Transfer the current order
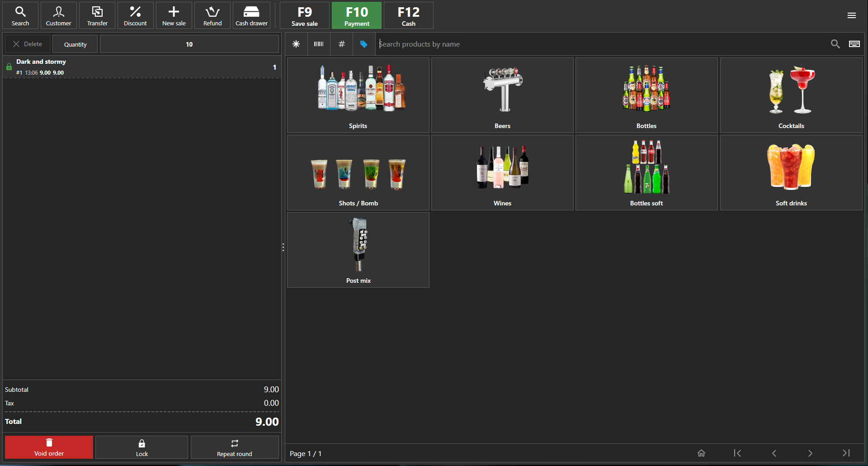 97,16
